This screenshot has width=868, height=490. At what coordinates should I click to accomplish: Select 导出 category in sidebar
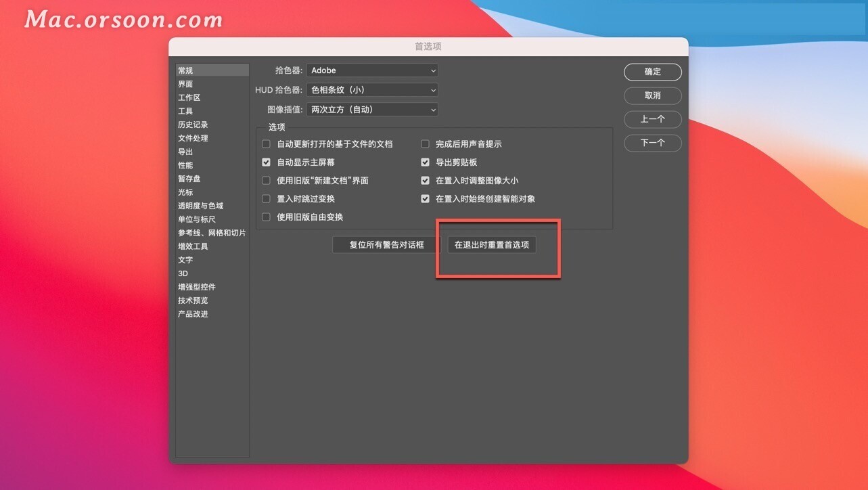[x=212, y=152]
